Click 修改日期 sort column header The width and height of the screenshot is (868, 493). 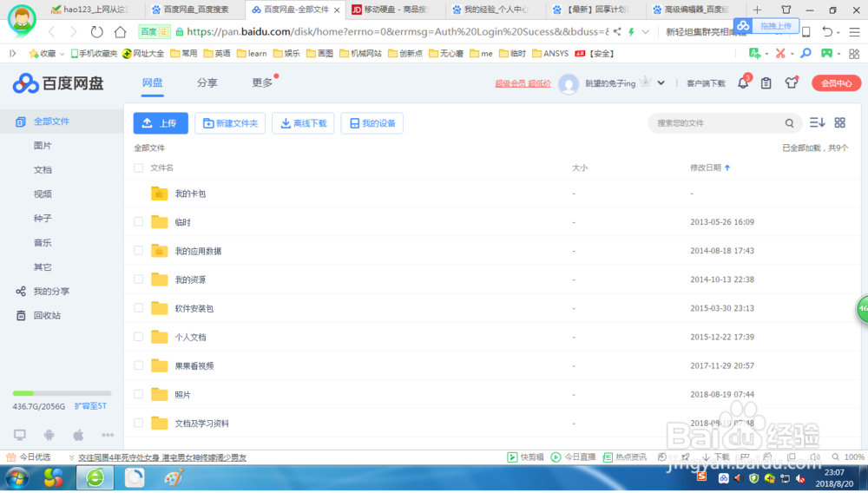710,168
